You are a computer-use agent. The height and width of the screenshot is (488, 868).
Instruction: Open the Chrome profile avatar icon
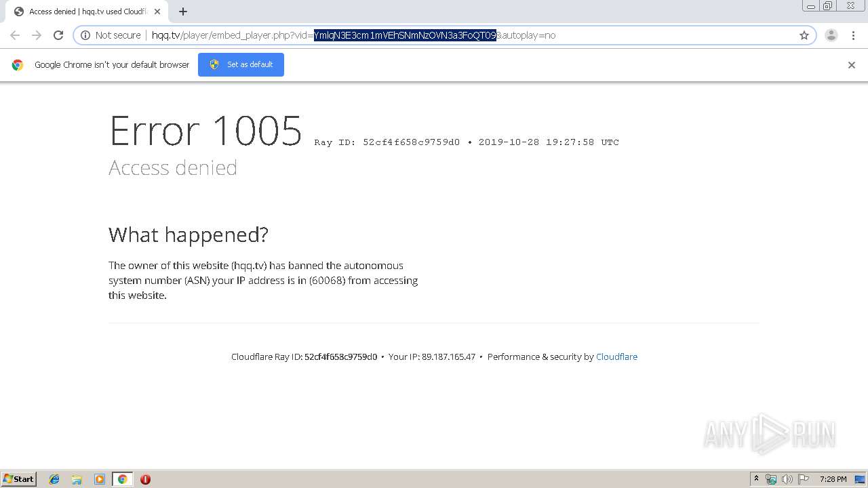coord(831,35)
